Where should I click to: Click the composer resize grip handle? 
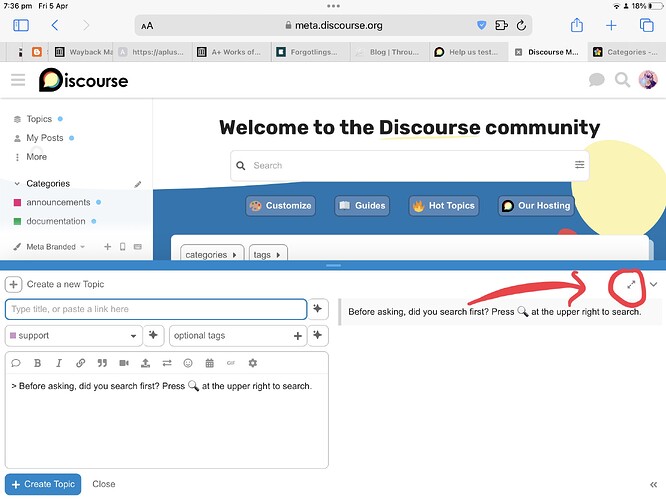333,266
